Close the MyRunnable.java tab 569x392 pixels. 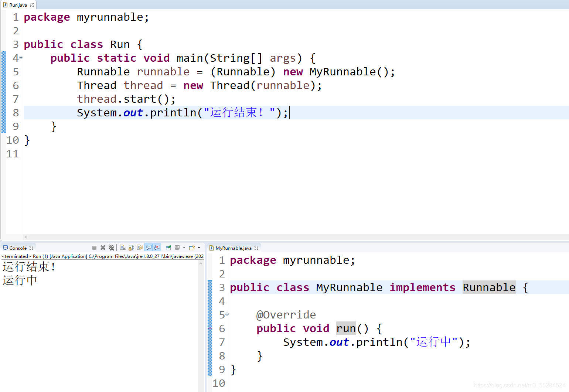256,248
